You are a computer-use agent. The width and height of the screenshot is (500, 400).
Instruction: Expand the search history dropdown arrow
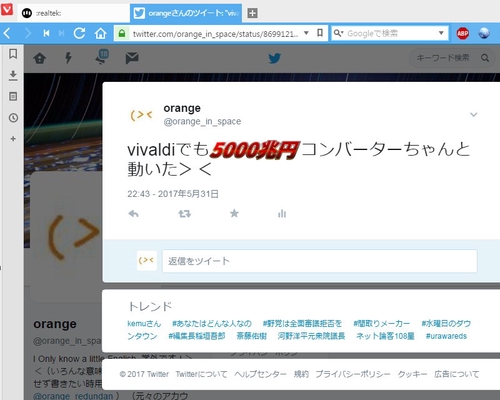click(x=441, y=33)
